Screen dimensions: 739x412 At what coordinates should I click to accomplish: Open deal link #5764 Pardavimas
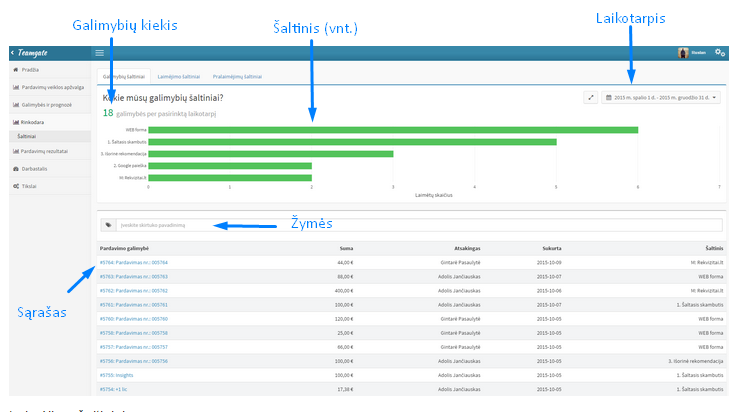click(x=133, y=263)
